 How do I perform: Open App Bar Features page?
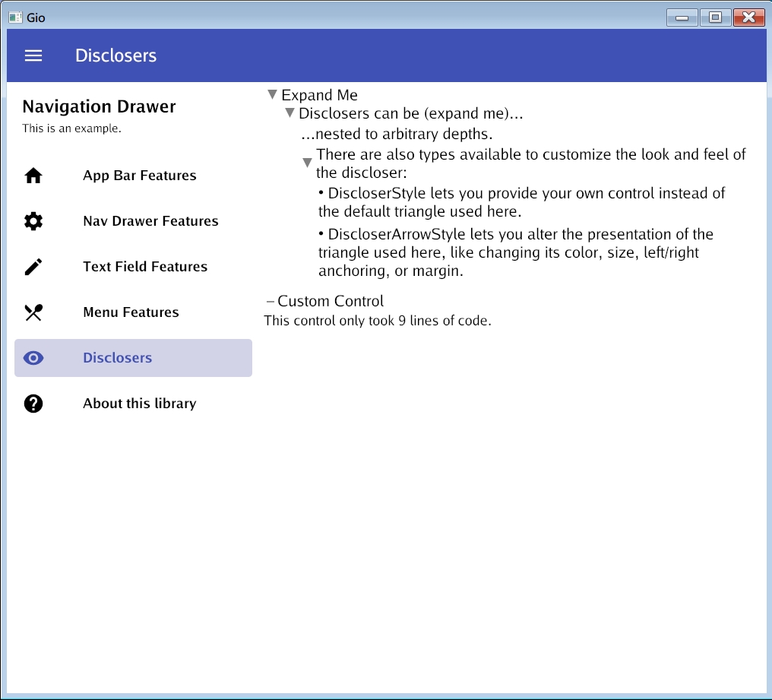coord(140,176)
